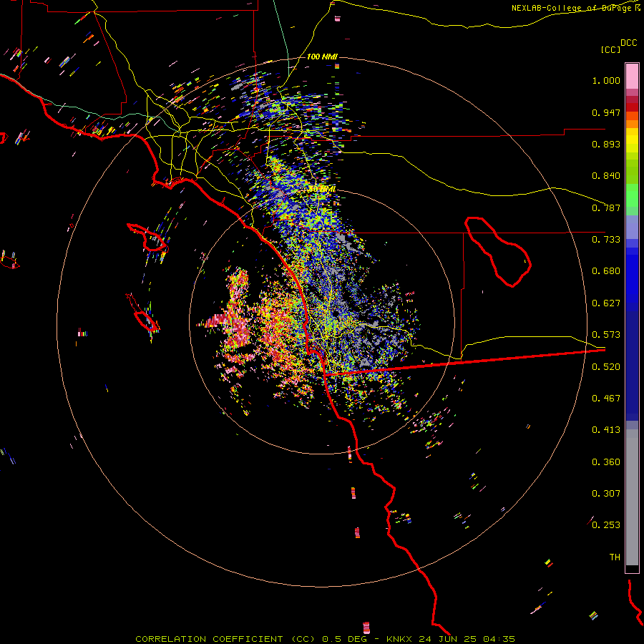
Task: Click the 0.307 scale value
Action: click(606, 494)
